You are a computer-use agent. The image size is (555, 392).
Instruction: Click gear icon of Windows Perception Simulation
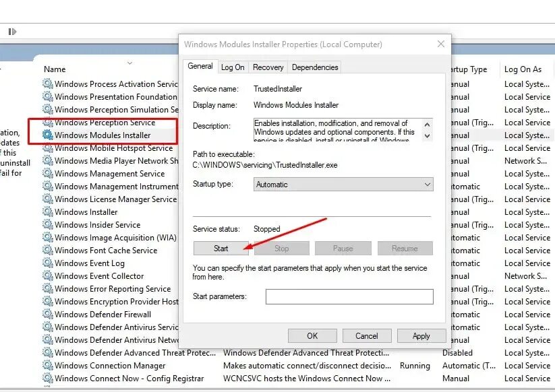click(47, 109)
